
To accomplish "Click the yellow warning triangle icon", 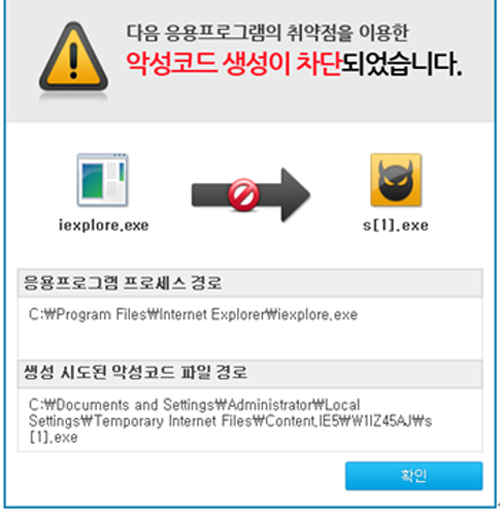I will (x=73, y=57).
